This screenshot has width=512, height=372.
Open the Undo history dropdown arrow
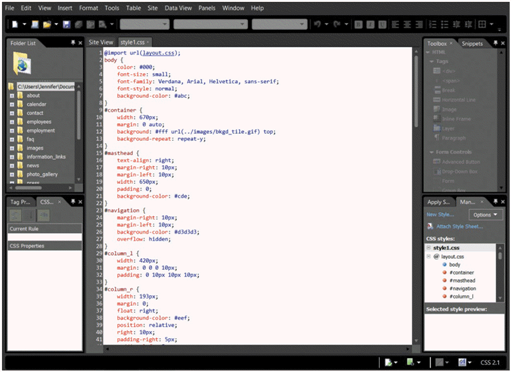[326, 24]
